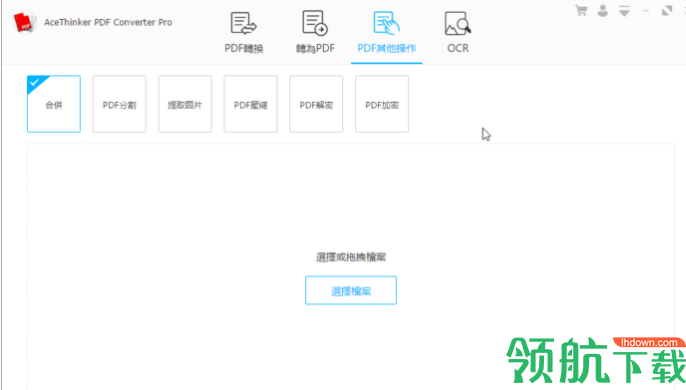The width and height of the screenshot is (686, 390).
Task: Open the PDF轉換 conversion tab
Action: [244, 32]
